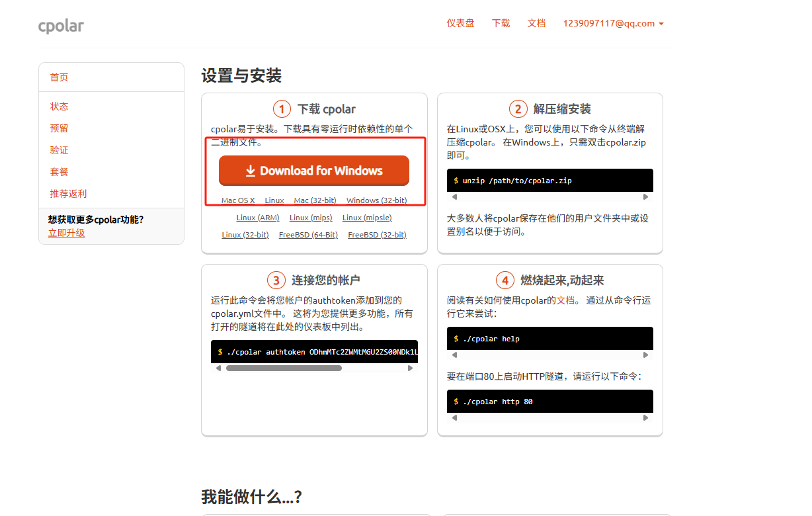Open the FreeBSD (64-Bit) download link
This screenshot has width=812, height=516.
[x=308, y=234]
